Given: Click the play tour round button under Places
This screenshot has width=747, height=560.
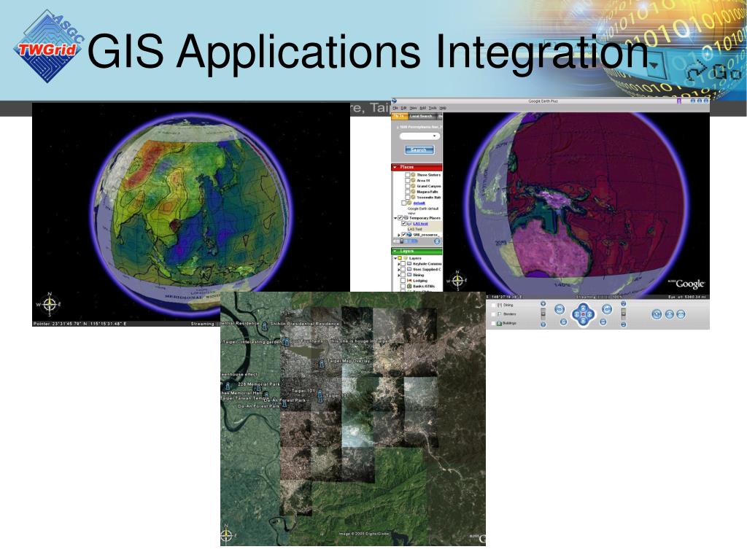Looking at the screenshot, I should [x=437, y=241].
